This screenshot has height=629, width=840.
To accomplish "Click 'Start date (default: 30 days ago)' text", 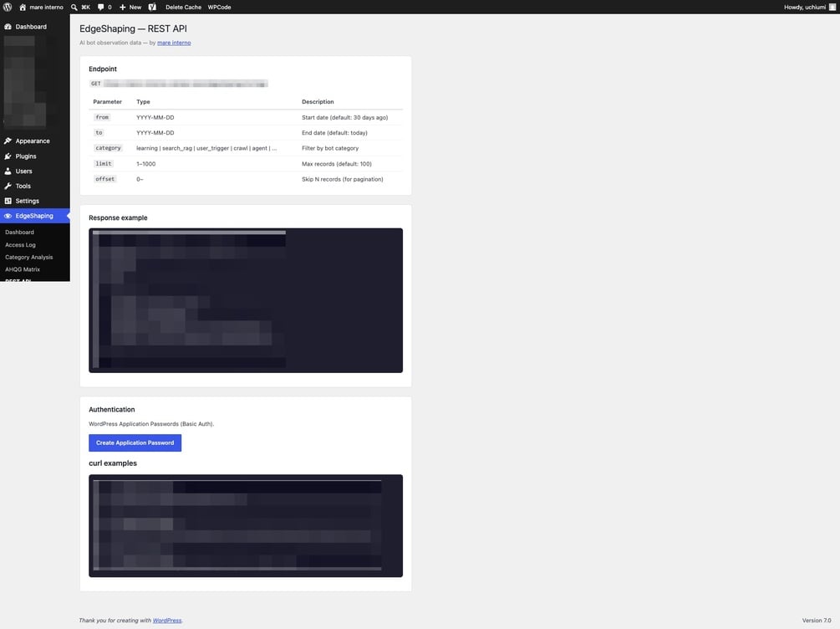I will pos(344,117).
